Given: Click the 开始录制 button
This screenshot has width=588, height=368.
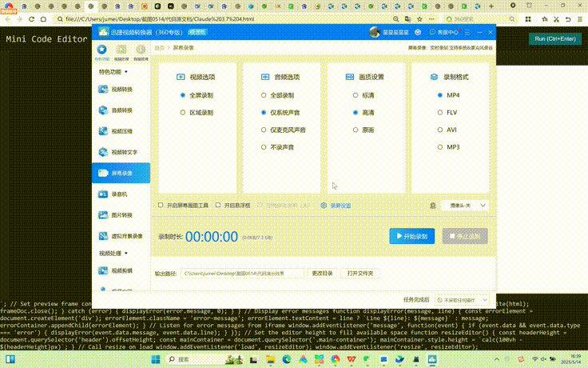Looking at the screenshot, I should tap(411, 236).
